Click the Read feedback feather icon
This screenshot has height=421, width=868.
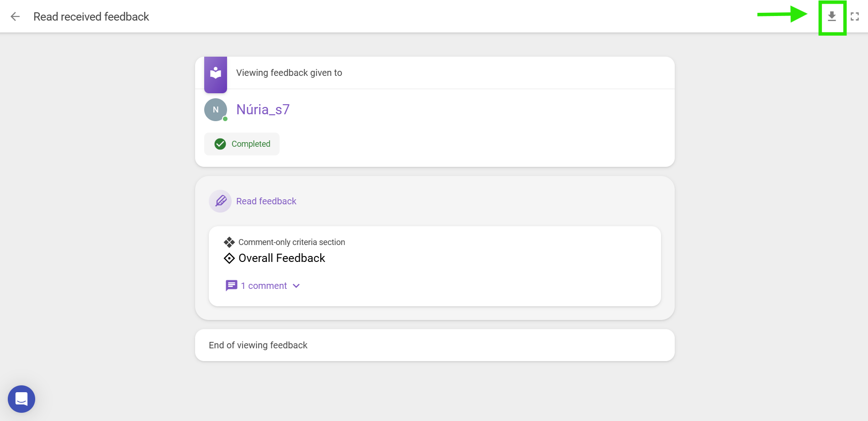pos(220,201)
